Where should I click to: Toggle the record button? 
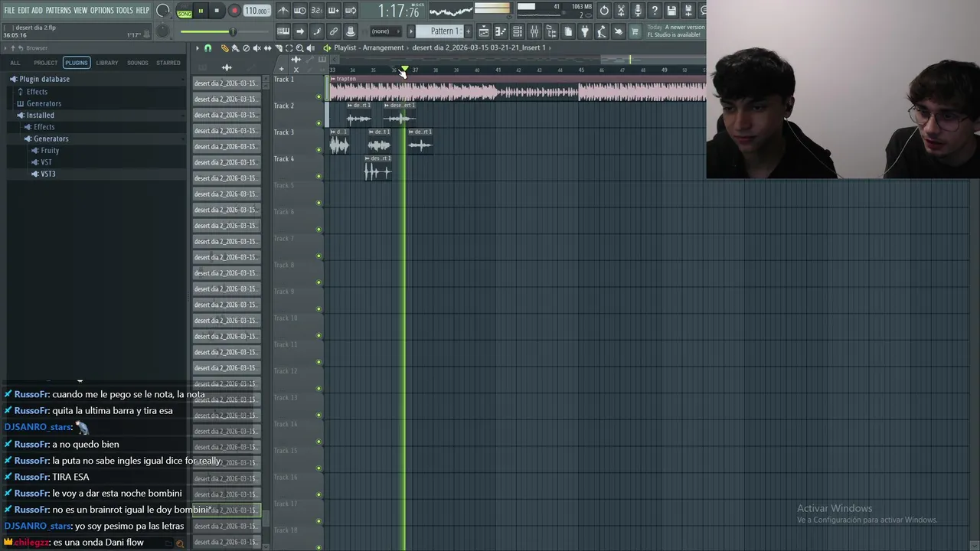point(234,11)
